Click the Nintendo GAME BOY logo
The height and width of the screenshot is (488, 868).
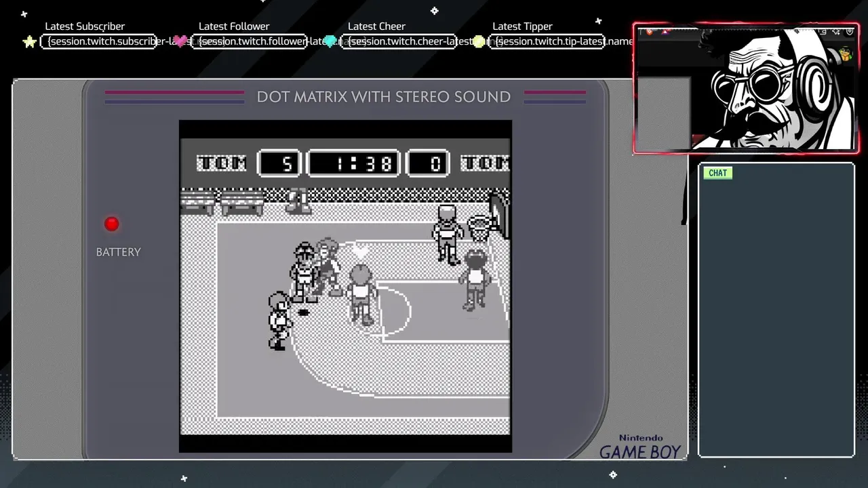coord(639,447)
